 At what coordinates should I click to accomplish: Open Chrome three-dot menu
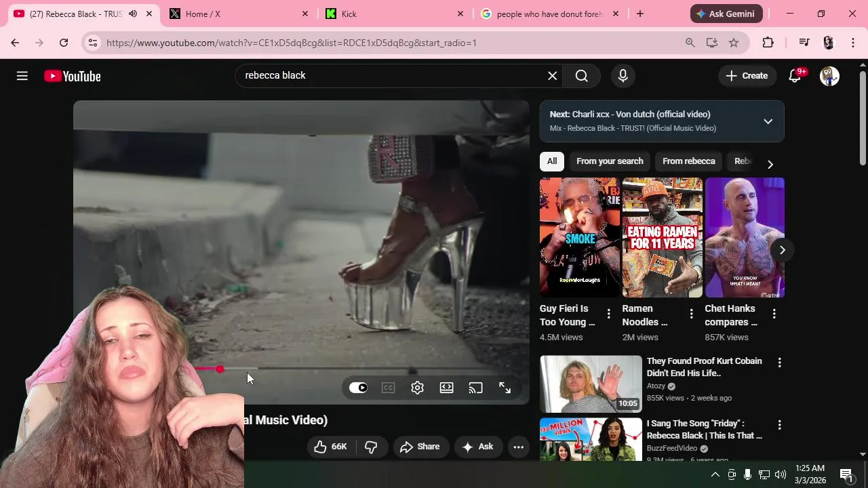click(852, 43)
